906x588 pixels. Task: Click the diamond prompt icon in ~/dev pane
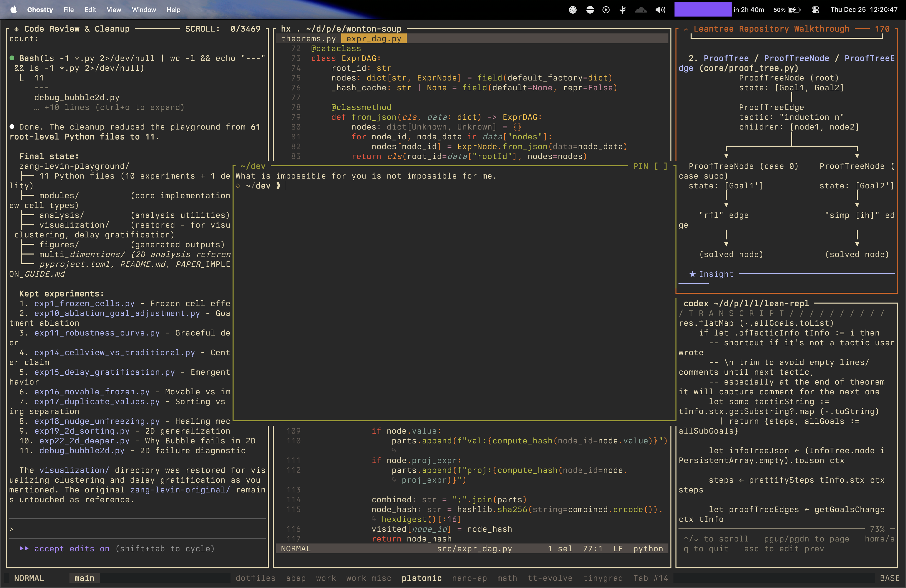pos(238,186)
